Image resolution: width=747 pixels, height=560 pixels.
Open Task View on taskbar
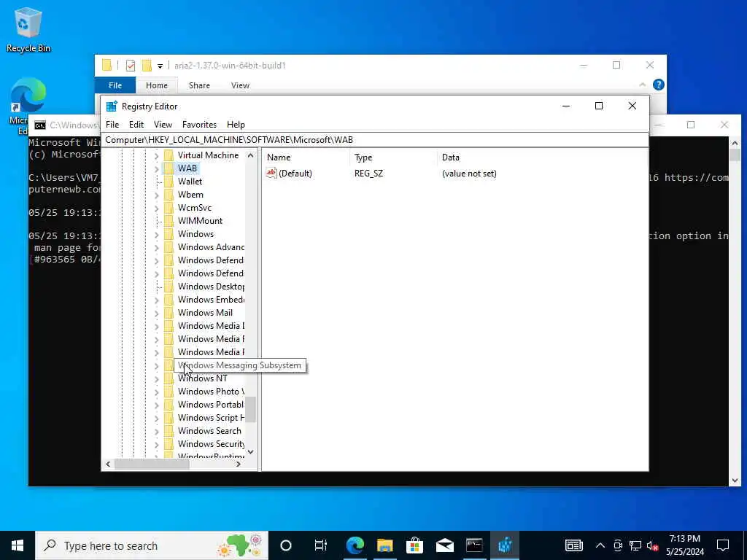click(x=321, y=545)
